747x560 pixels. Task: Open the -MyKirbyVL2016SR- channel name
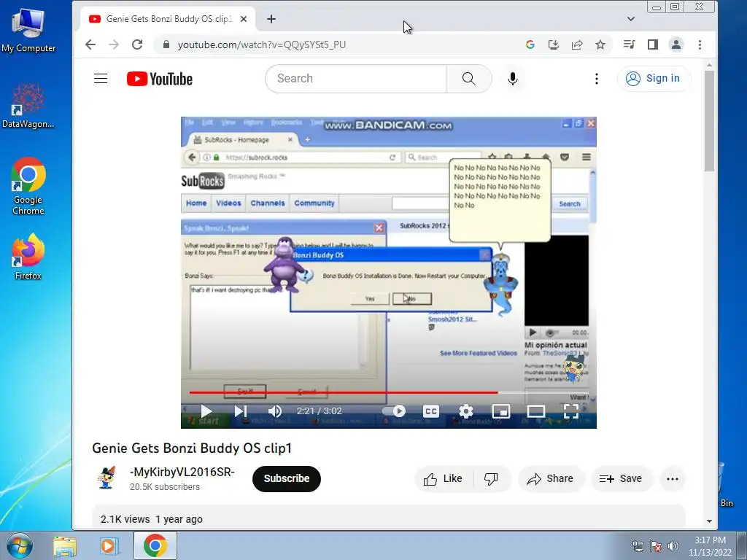point(182,472)
